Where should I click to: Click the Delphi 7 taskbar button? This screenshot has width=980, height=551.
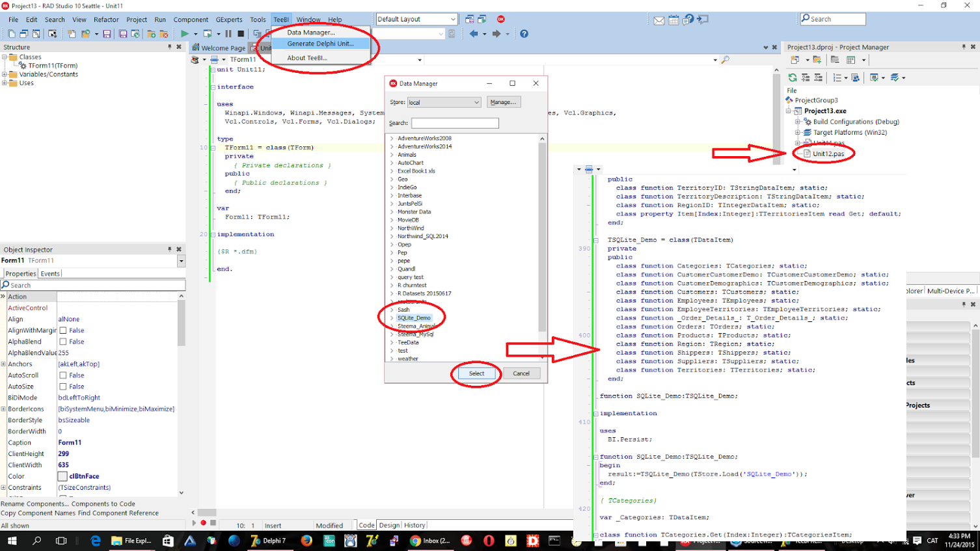(x=268, y=541)
